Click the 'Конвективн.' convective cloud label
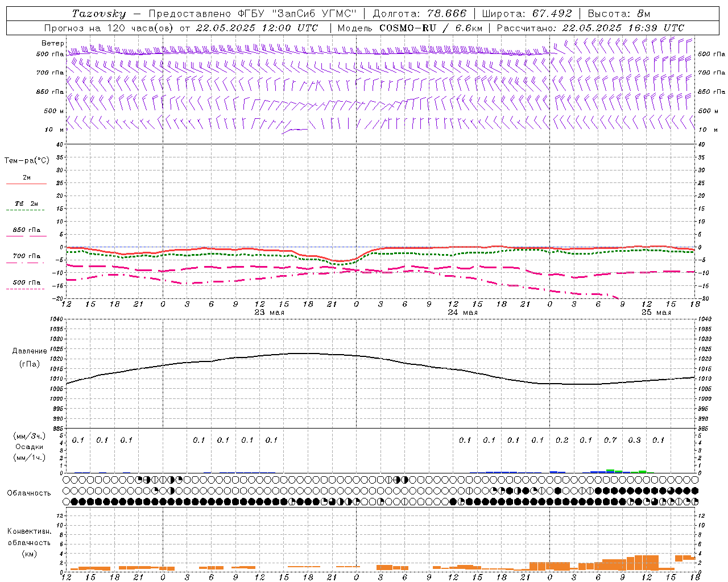 coord(29,531)
